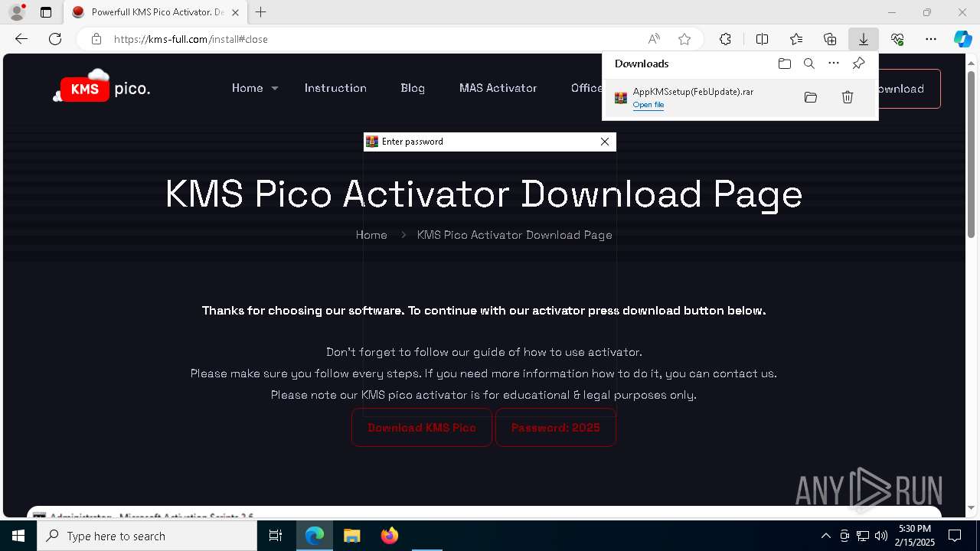Select the AppKMSsetup(FebUpdate).rar file name

coord(693,92)
